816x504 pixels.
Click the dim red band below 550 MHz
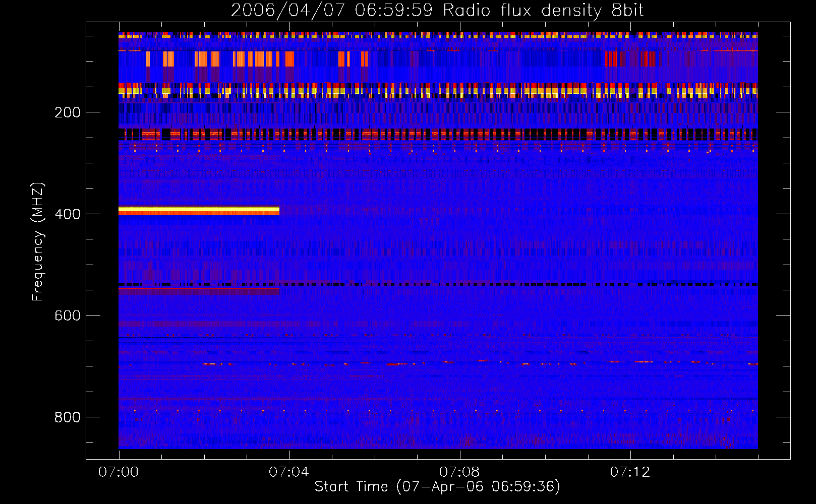[x=199, y=291]
